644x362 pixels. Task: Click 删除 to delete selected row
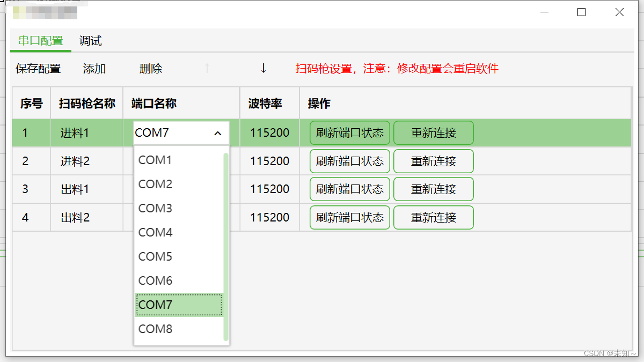click(150, 69)
